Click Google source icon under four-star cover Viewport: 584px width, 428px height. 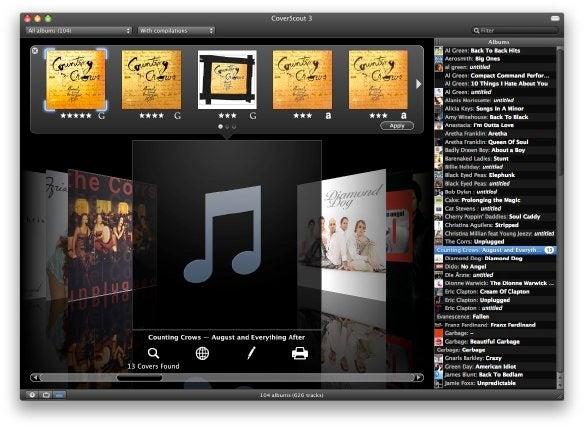click(177, 116)
